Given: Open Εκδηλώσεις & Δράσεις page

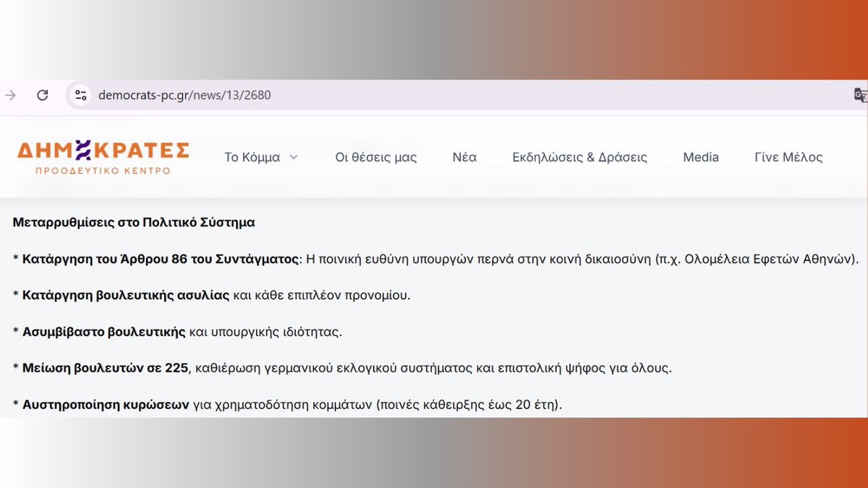Looking at the screenshot, I should [579, 156].
